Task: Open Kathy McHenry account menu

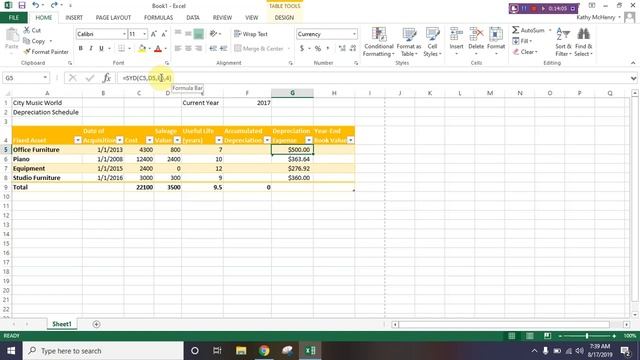Action: click(598, 17)
